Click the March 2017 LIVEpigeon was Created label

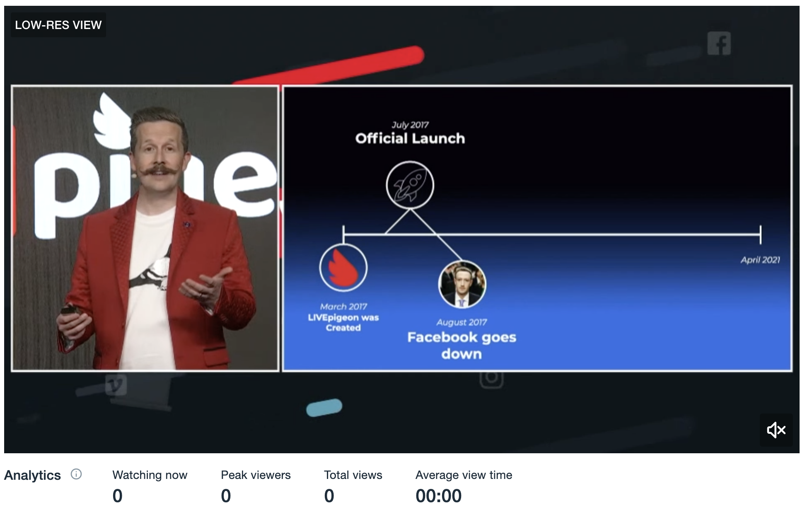(x=343, y=317)
